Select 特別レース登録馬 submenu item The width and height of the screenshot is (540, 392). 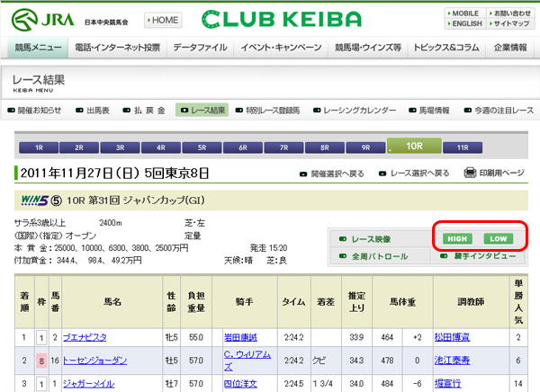(267, 111)
